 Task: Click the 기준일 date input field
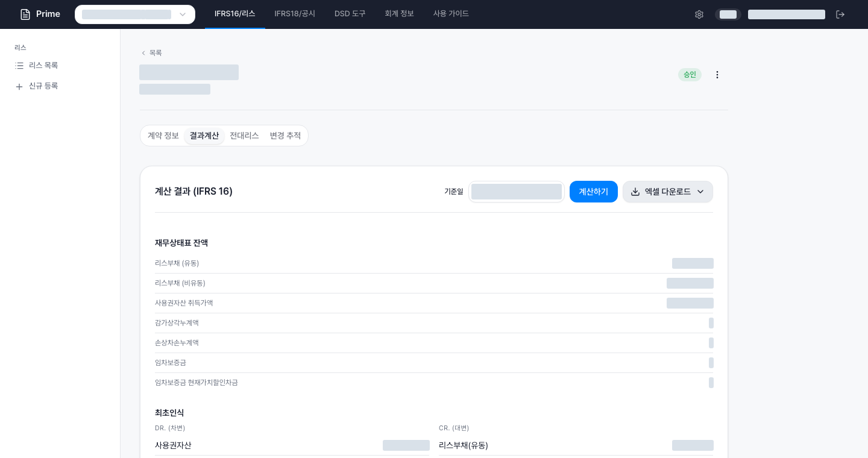coord(517,192)
